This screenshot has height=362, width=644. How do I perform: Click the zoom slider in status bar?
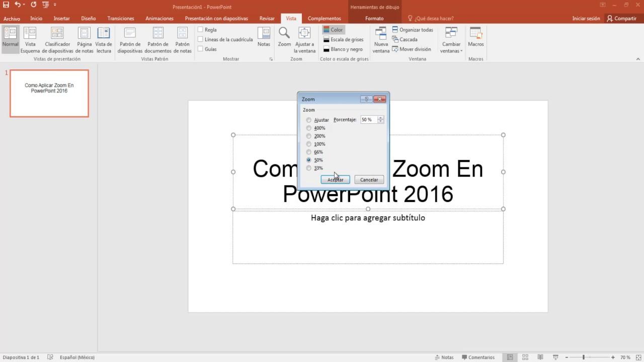tap(584, 357)
